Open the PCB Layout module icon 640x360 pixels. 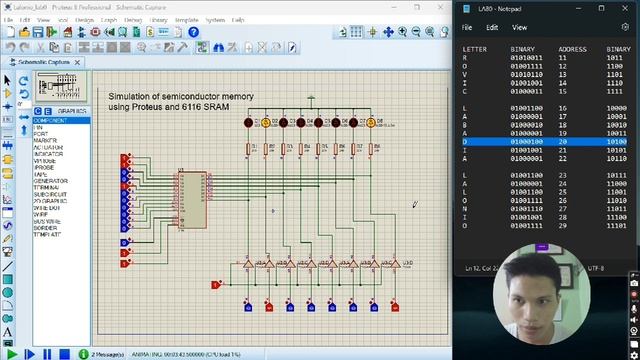tap(95, 32)
